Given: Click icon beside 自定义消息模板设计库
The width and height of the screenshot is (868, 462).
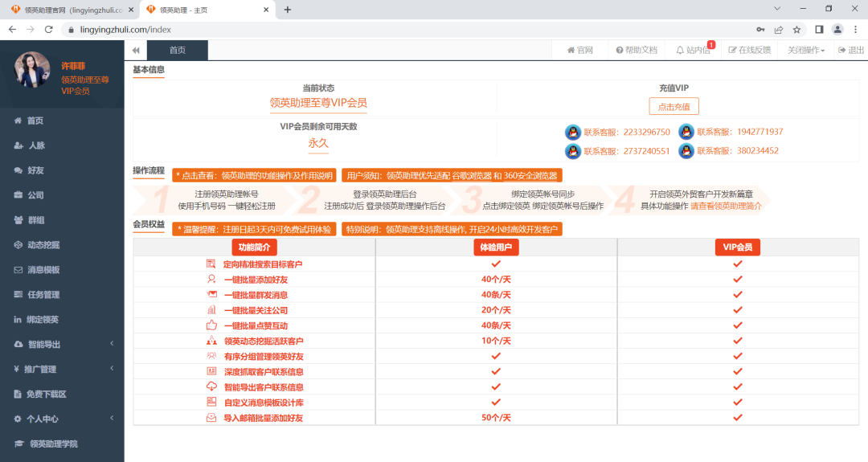Looking at the screenshot, I should coord(211,402).
